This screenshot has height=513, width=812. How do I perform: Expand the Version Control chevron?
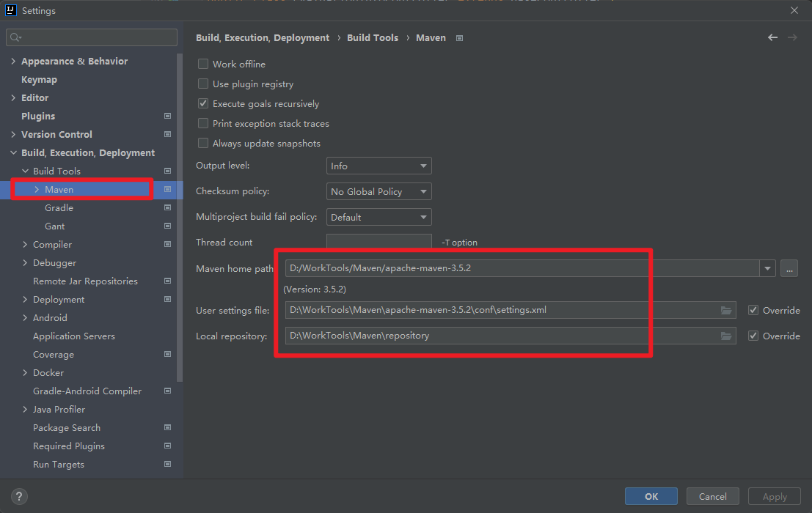(x=13, y=134)
